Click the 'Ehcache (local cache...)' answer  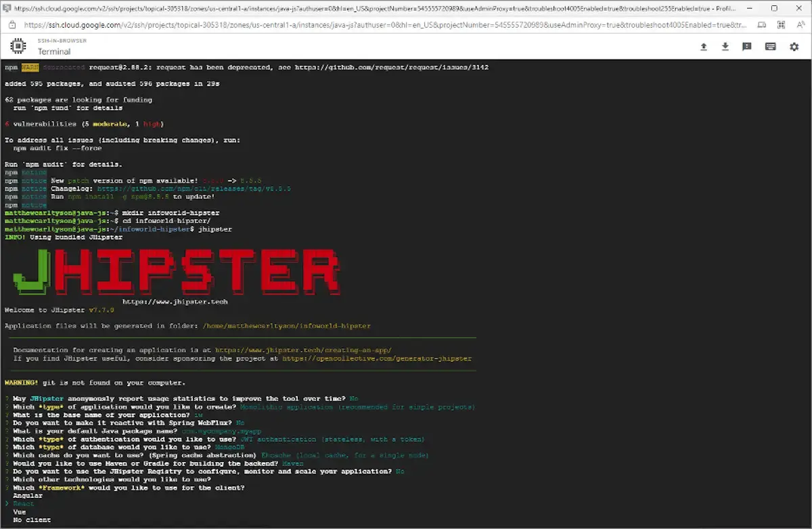pyautogui.click(x=345, y=456)
